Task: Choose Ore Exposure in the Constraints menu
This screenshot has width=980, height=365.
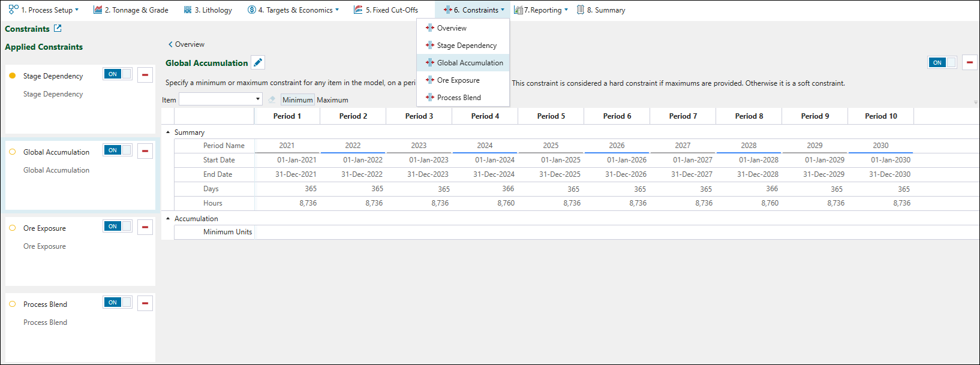Action: click(x=463, y=80)
